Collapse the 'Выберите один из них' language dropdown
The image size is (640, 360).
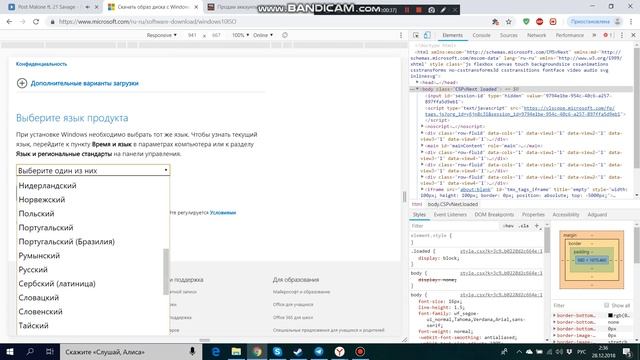(93, 170)
